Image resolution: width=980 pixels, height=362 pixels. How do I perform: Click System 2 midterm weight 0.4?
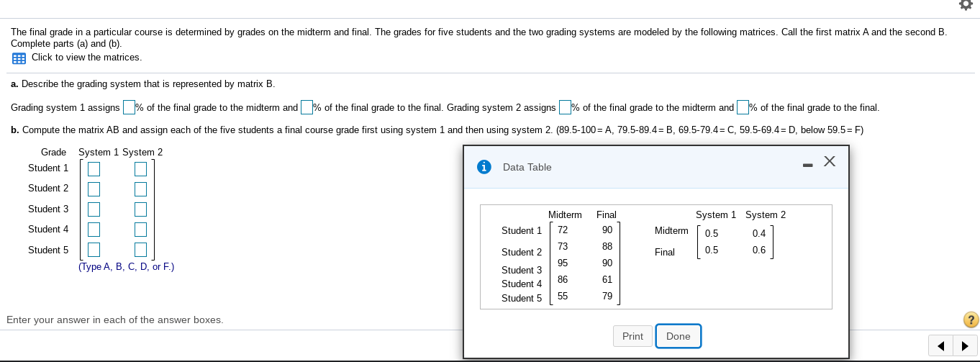759,233
